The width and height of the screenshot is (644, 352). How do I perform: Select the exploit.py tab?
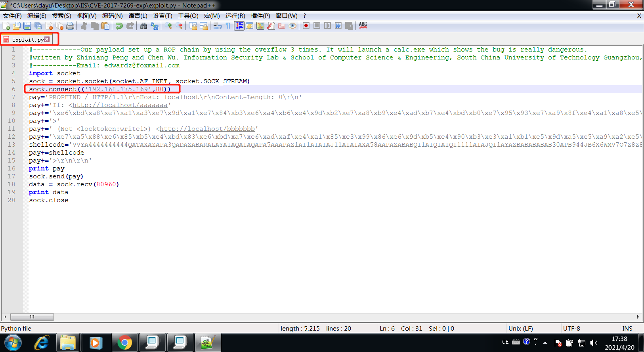[27, 40]
